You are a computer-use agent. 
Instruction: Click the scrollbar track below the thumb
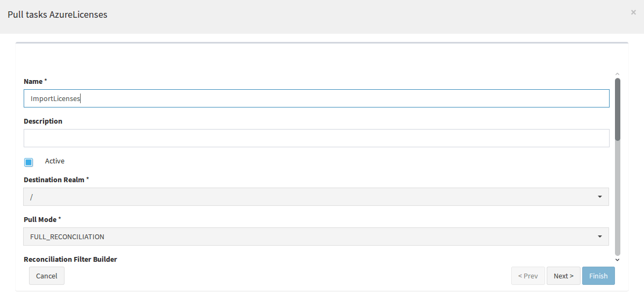pyautogui.click(x=617, y=198)
